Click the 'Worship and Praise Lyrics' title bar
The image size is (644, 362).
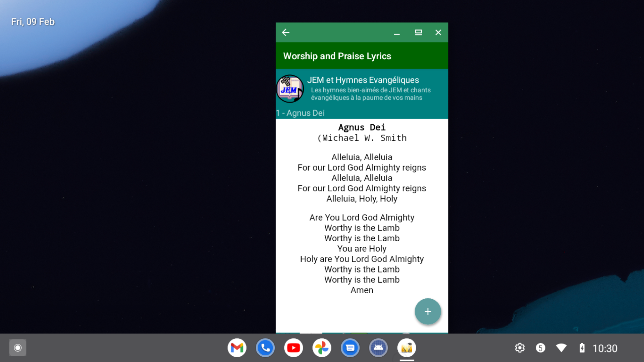pyautogui.click(x=337, y=56)
